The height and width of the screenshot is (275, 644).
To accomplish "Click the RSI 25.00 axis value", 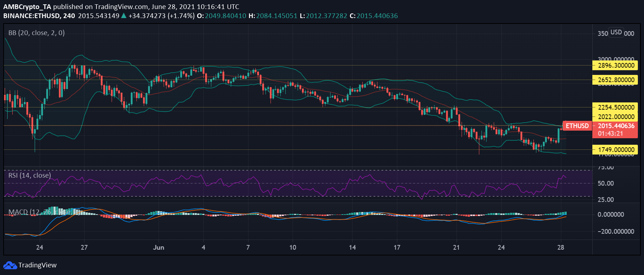I will click(606, 200).
